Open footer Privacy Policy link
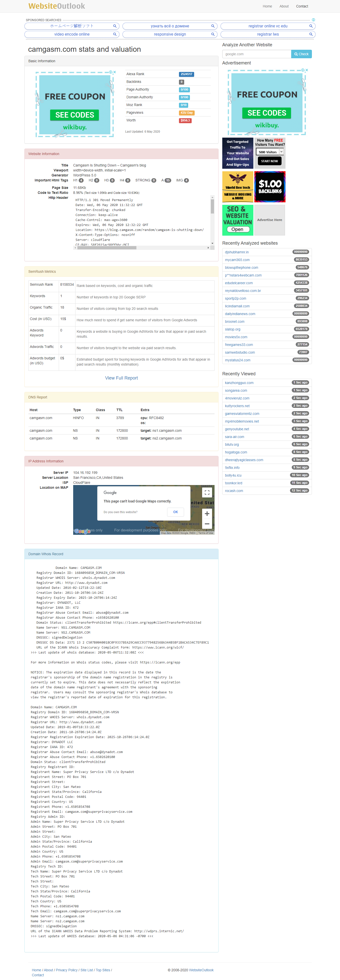This screenshot has height=980, width=340. (x=66, y=970)
